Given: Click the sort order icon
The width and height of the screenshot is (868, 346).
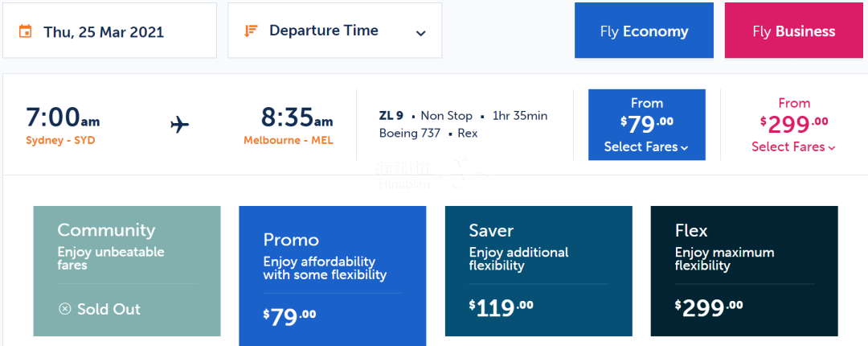Looking at the screenshot, I should click(x=252, y=31).
